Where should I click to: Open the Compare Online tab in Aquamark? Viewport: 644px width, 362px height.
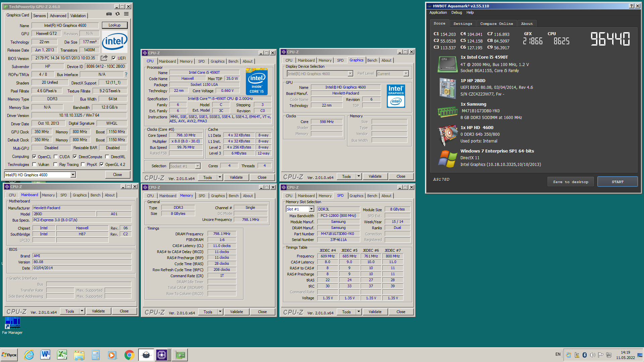[x=496, y=23]
